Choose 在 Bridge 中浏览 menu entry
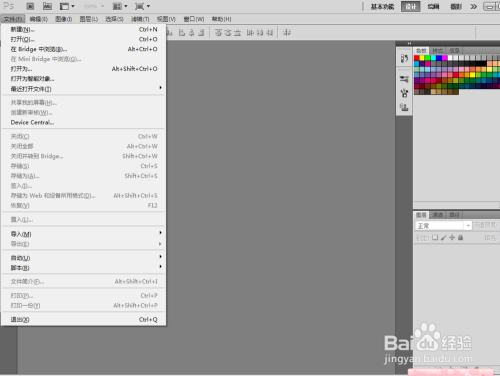This screenshot has height=376, width=500. tap(83, 49)
